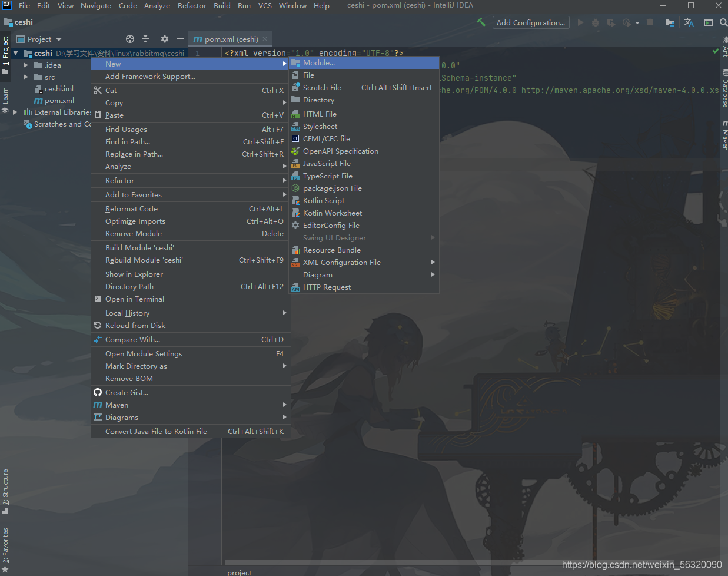The width and height of the screenshot is (728, 576).
Task: Open the Navigate menu in the menu bar
Action: pyautogui.click(x=95, y=6)
